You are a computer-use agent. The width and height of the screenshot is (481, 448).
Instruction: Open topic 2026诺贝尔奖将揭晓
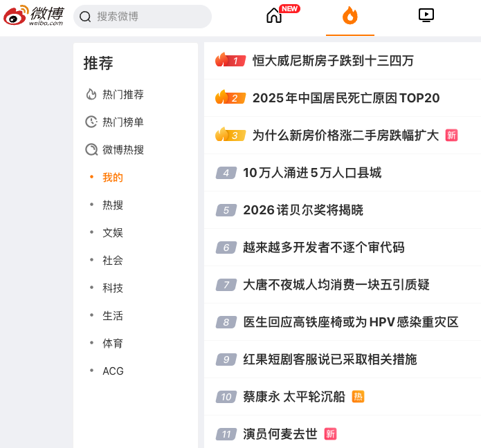pos(303,210)
